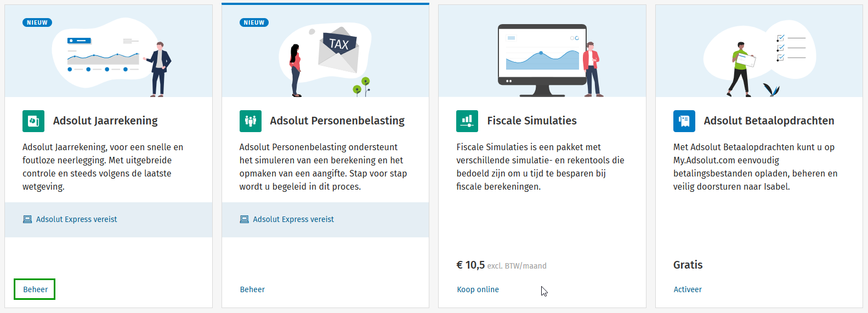The image size is (868, 313).
Task: Click the Adsolut Betaalopdrachten blue receipt icon
Action: coord(684,121)
